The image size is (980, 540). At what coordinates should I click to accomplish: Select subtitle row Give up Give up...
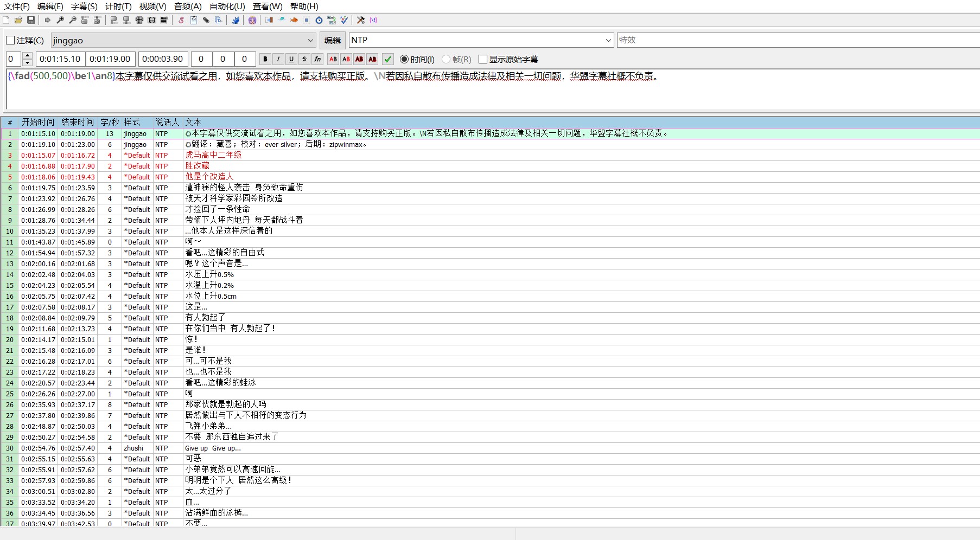(490, 448)
